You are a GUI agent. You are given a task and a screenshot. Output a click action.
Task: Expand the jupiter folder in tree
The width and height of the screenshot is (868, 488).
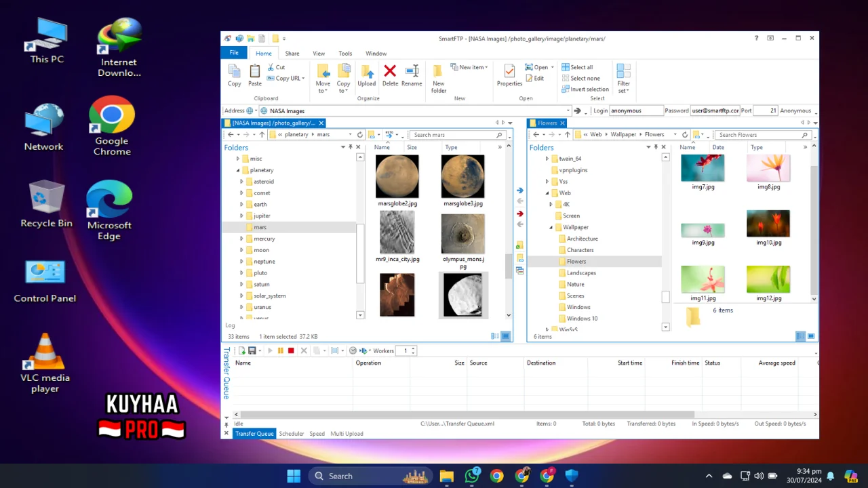241,216
